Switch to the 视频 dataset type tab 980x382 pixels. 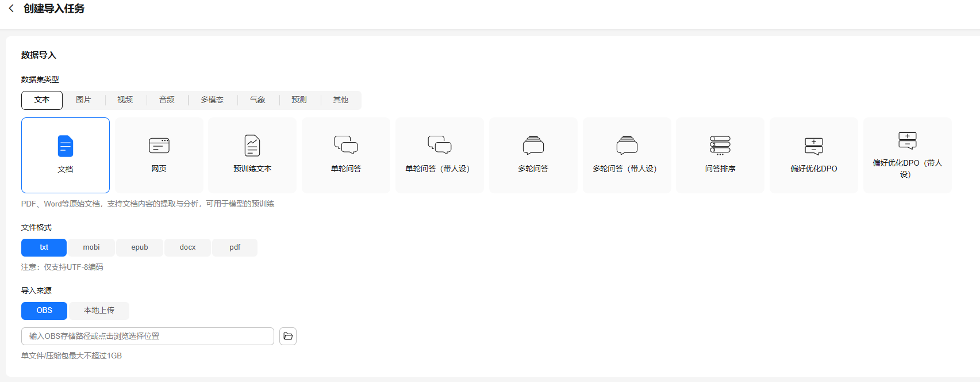125,100
